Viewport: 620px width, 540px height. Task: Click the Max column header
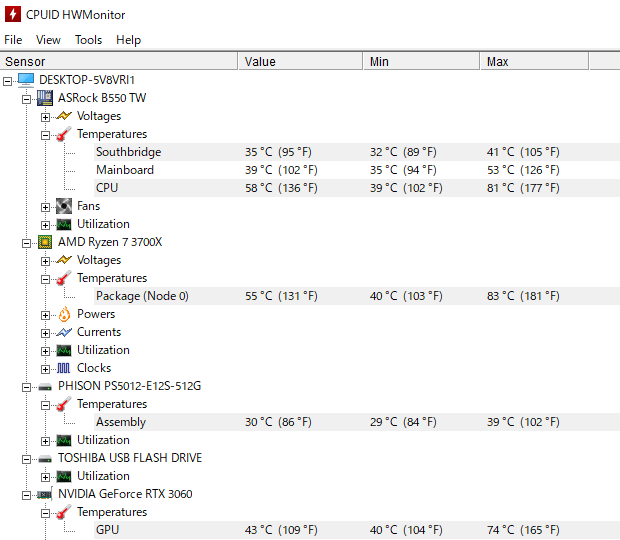click(534, 62)
